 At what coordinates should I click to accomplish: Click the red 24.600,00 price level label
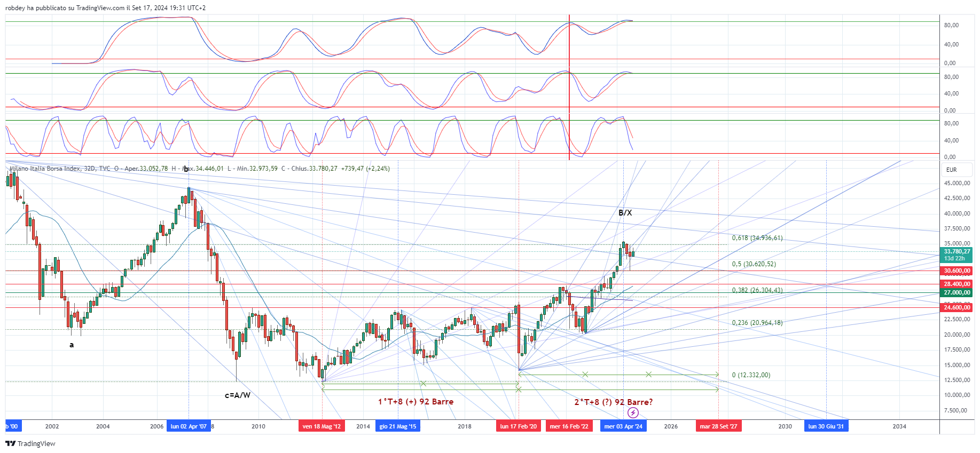pos(957,307)
